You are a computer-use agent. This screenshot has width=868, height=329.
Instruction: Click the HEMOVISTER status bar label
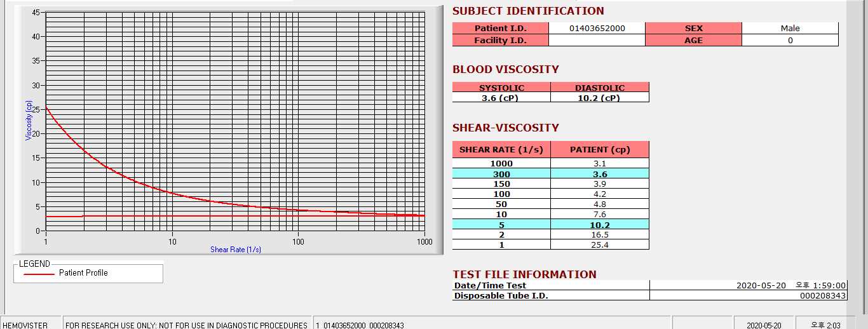coord(26,325)
